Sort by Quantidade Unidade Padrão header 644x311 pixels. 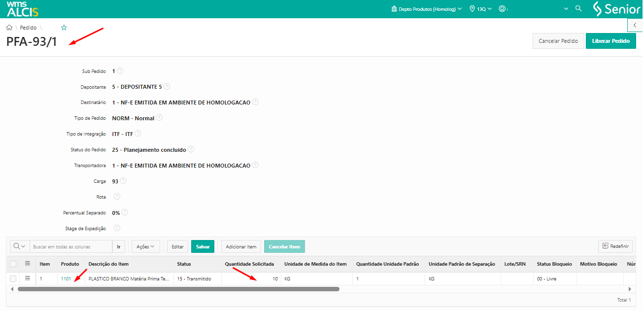coord(387,264)
